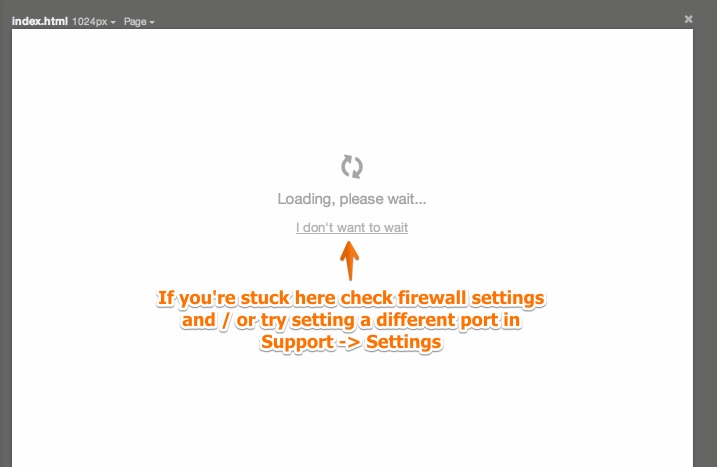Click the Page label text
This screenshot has height=467, width=717.
click(135, 21)
